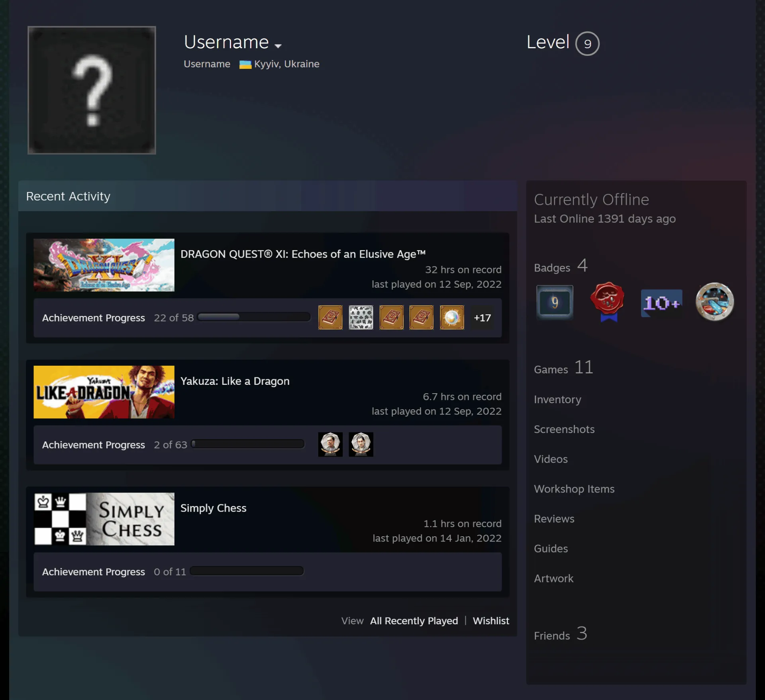Click 'Last Online 1391 days ago' text

coord(605,219)
